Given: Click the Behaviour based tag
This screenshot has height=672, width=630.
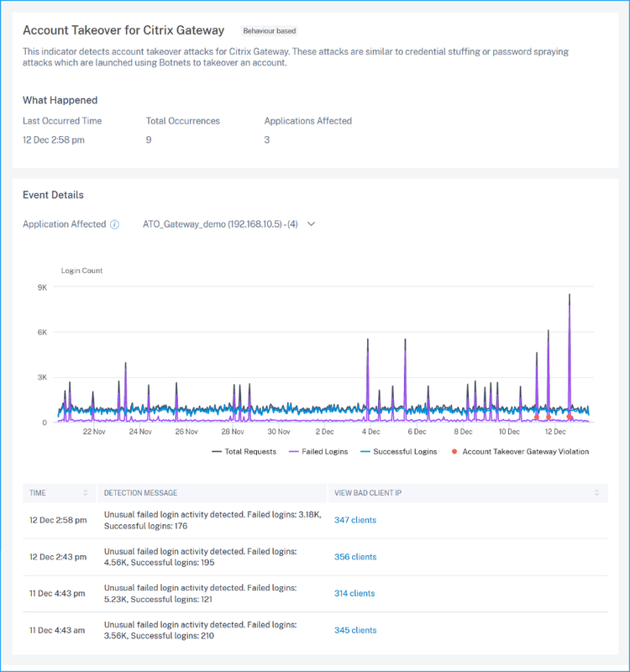Looking at the screenshot, I should (269, 31).
